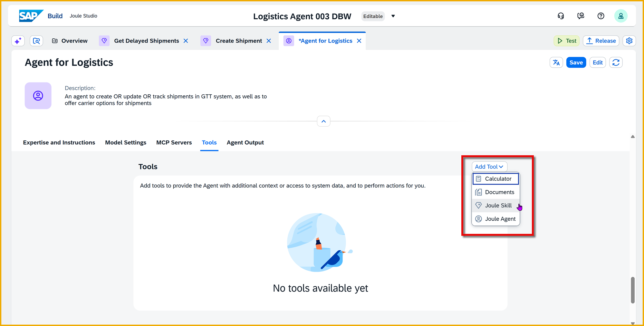Click the Release button
Viewport: 644px width, 326px height.
[x=601, y=41]
